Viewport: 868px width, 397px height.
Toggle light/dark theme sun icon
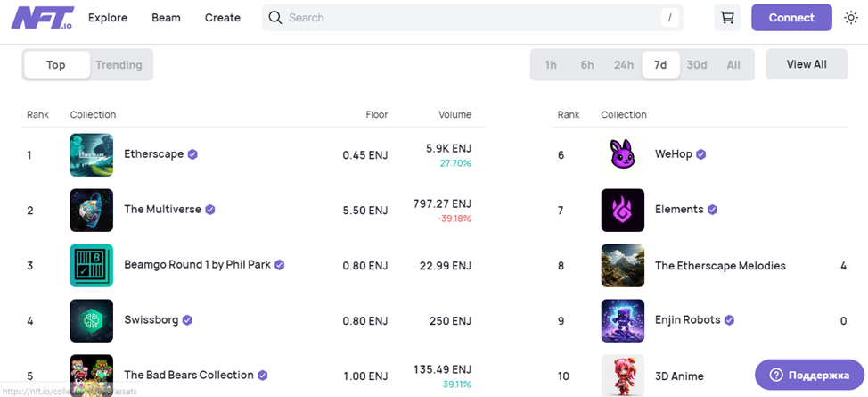[x=850, y=18]
